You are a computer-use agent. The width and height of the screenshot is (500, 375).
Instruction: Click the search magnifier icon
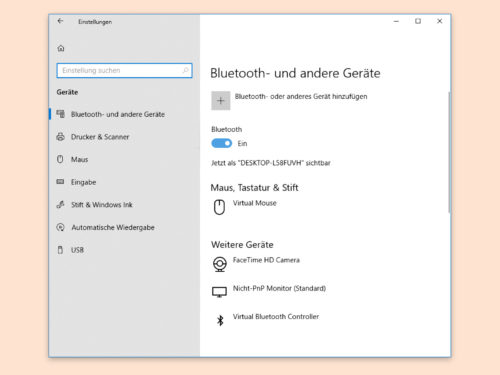[186, 70]
